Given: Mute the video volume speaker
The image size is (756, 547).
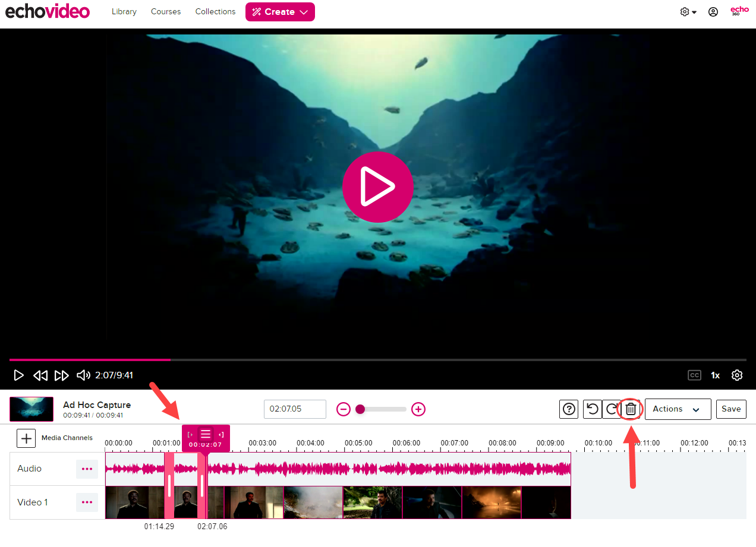Looking at the screenshot, I should tap(83, 375).
